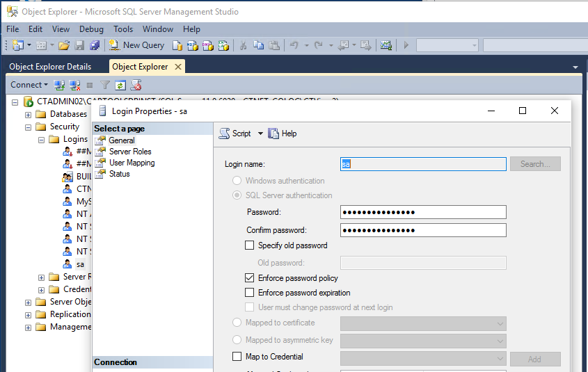Open the New Project dropdown arrow
This screenshot has height=372, width=588.
point(29,45)
